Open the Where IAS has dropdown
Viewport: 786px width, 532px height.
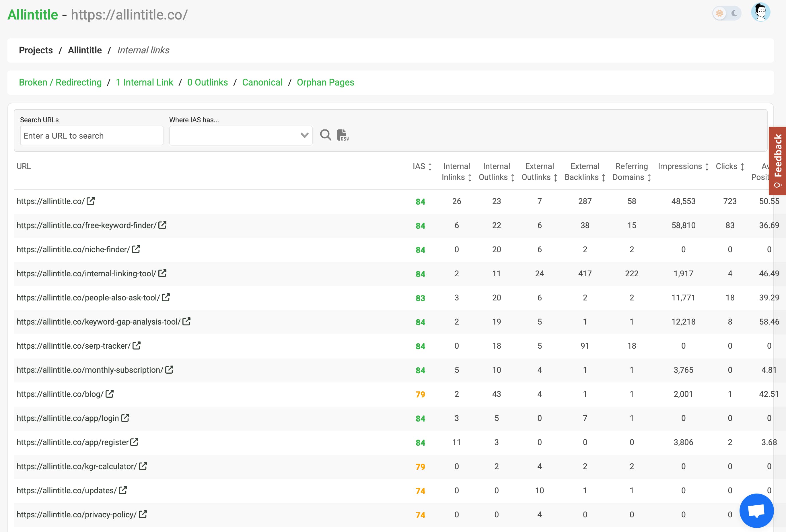tap(240, 136)
